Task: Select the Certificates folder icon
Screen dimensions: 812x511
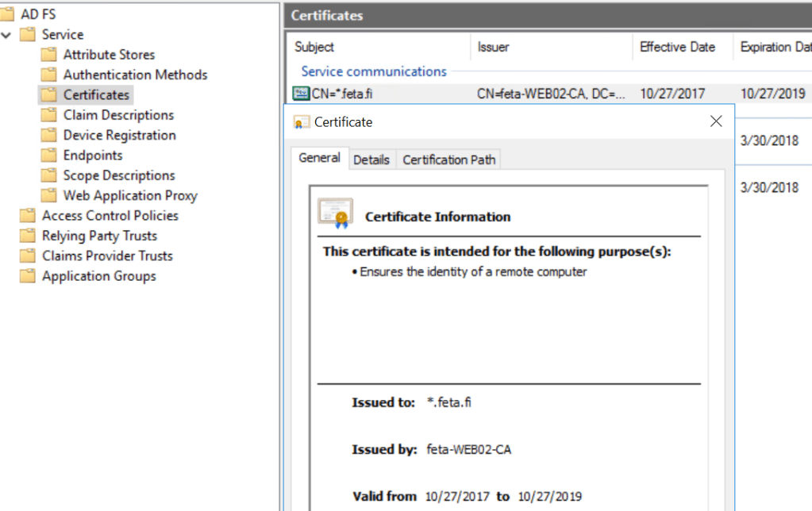Action: (x=47, y=94)
